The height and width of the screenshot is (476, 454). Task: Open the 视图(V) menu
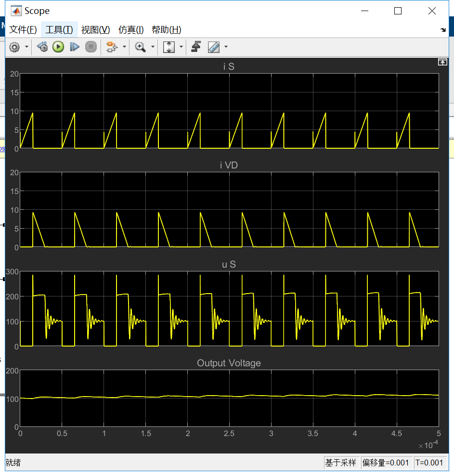96,30
